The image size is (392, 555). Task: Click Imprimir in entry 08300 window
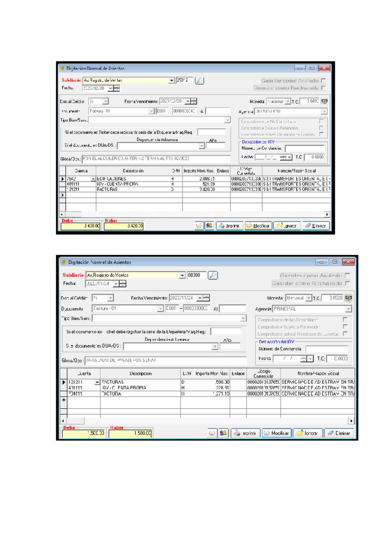[246, 433]
